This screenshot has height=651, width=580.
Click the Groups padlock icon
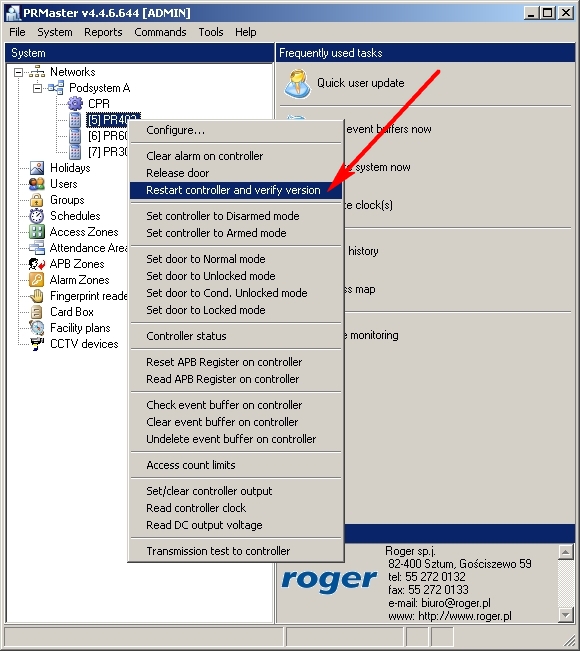pos(37,200)
